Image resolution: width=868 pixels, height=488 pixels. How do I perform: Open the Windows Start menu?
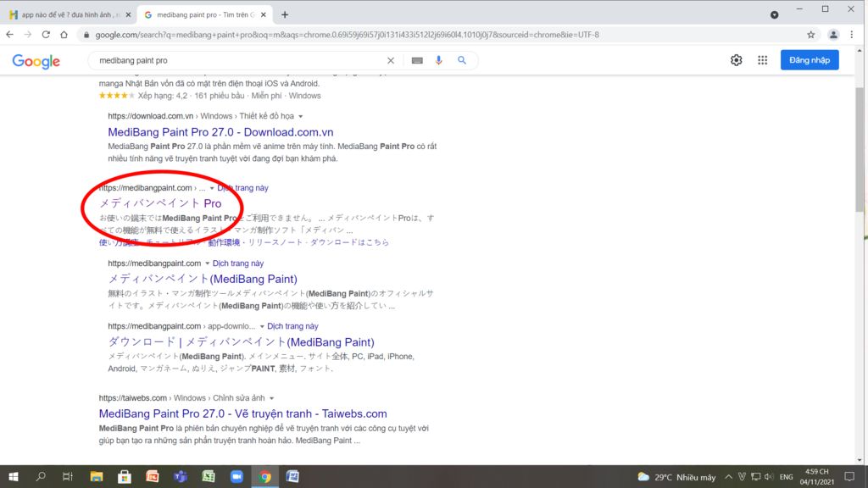click(x=14, y=476)
